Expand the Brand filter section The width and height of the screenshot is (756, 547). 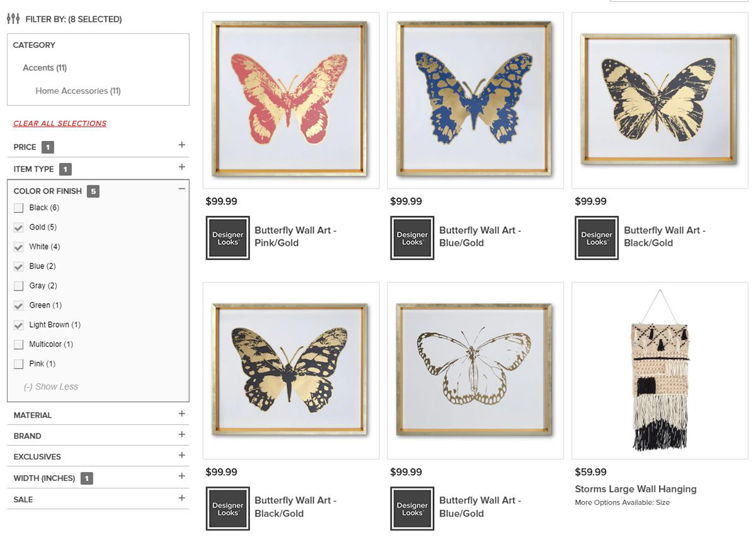pos(98,435)
